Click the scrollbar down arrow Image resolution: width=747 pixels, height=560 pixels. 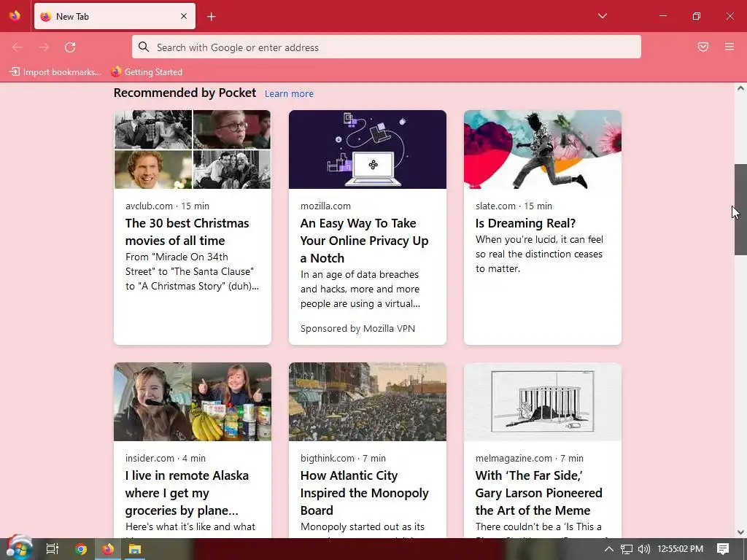[740, 532]
